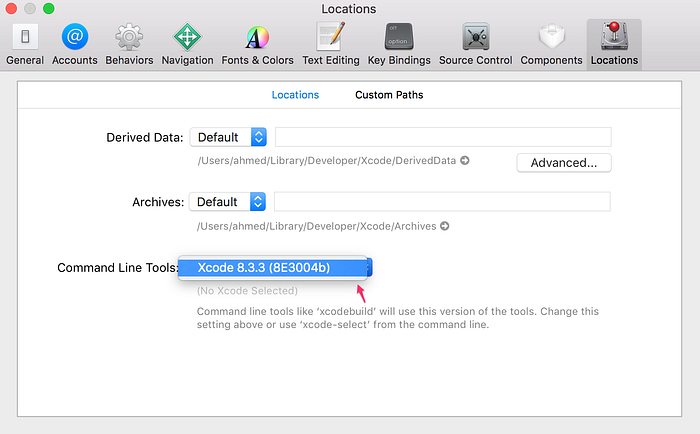Close the Locations window
Viewport: 700px width, 434px height.
tap(11, 8)
